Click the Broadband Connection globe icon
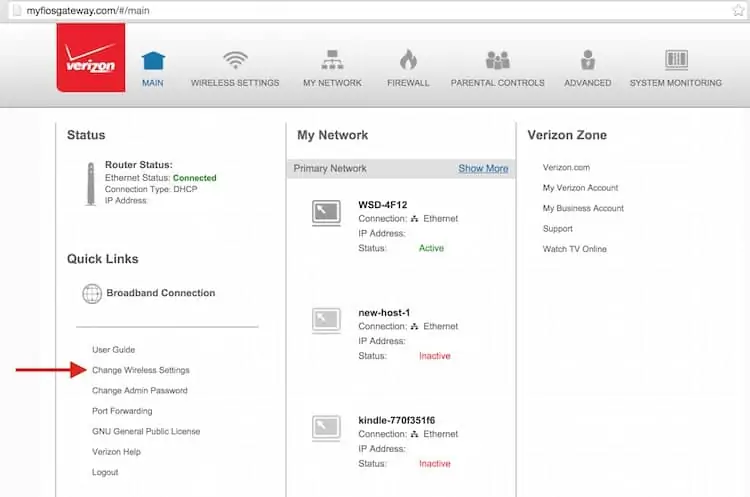Screen dimensions: 750x497 tap(92, 294)
